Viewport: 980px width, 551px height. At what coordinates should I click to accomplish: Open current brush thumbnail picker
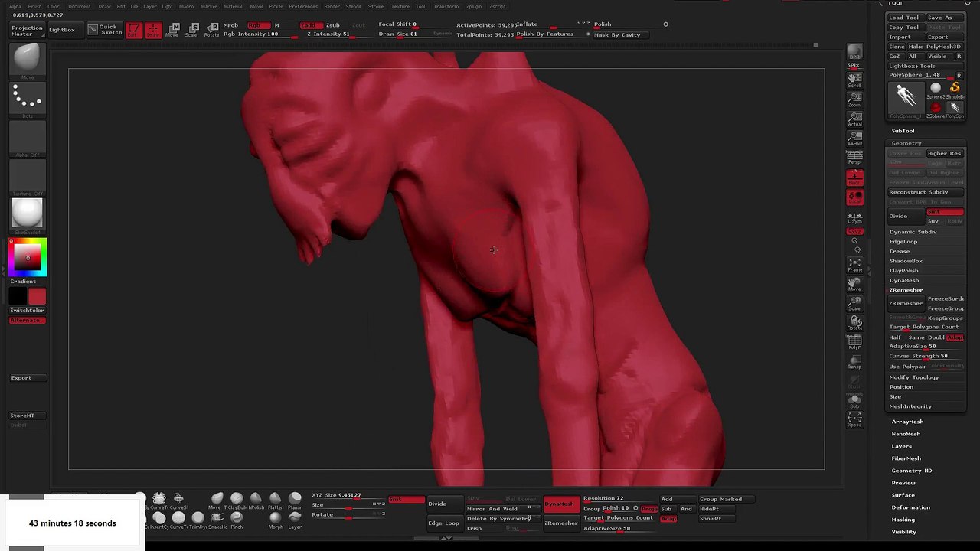27,60
